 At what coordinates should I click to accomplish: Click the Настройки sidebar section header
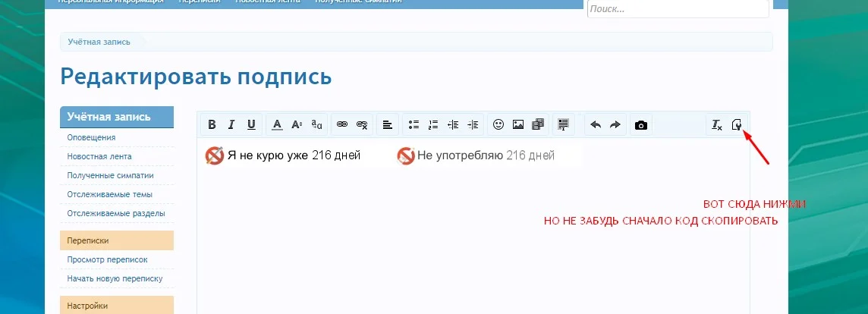[117, 305]
